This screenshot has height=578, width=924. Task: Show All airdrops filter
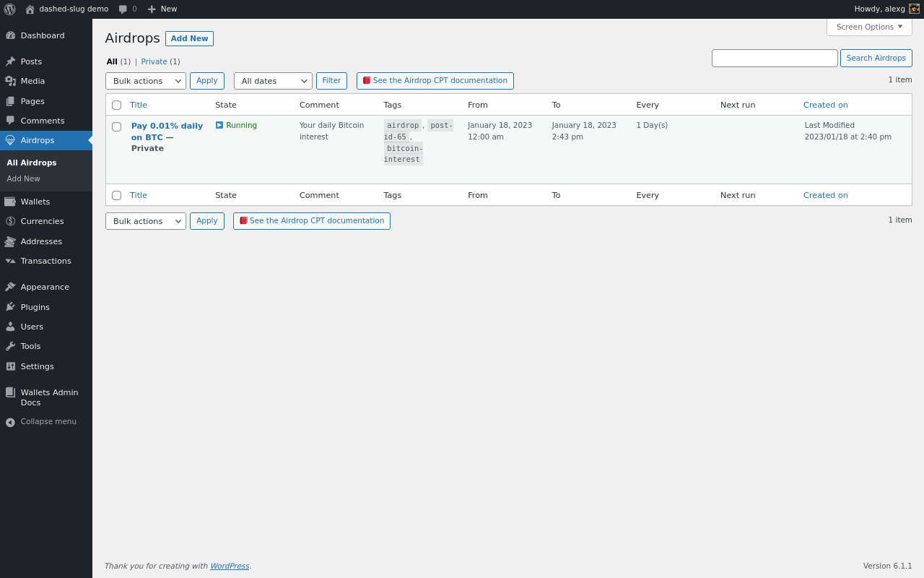pos(112,61)
